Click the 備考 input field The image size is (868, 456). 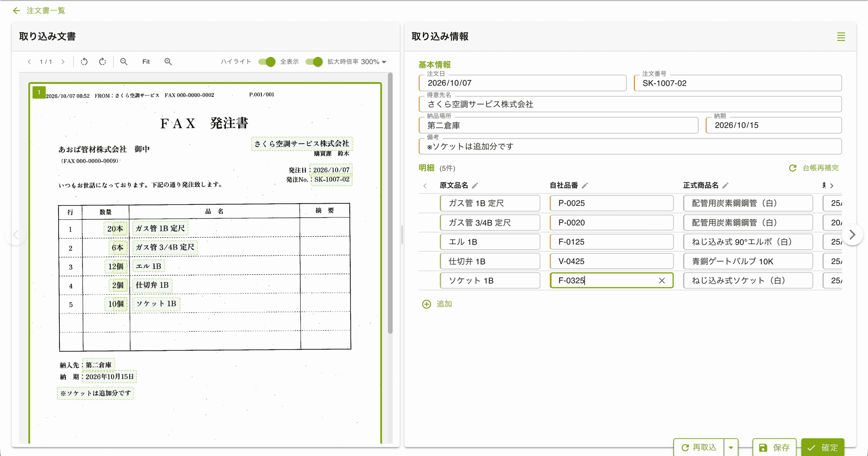(x=630, y=146)
